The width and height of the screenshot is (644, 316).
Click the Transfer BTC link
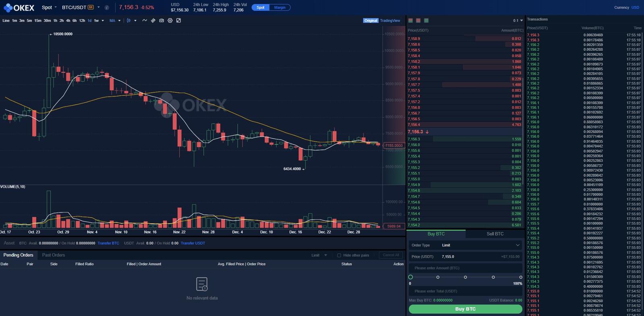pyautogui.click(x=108, y=243)
